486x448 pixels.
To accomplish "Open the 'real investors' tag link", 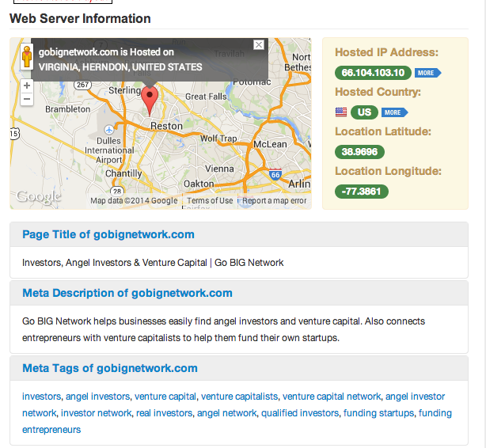I will coord(165,413).
